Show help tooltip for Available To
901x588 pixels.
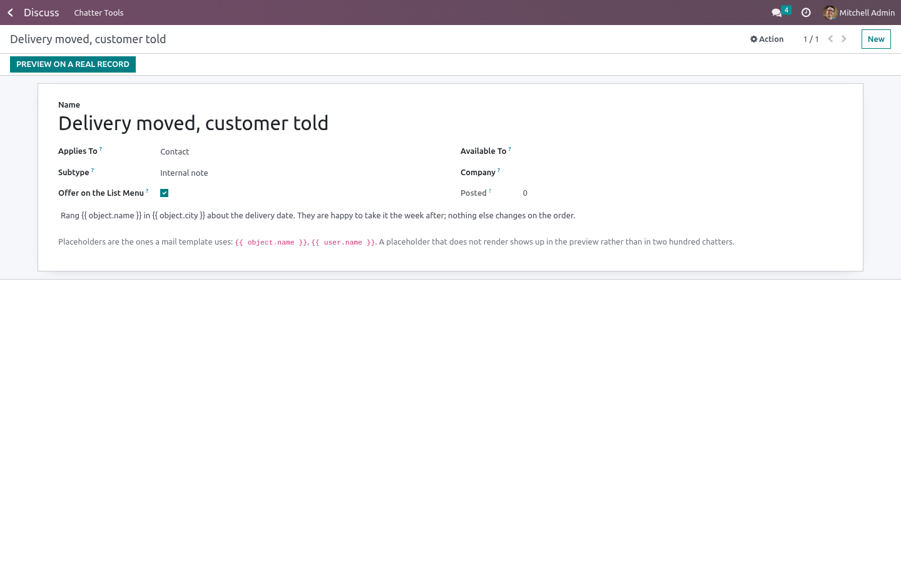510,149
